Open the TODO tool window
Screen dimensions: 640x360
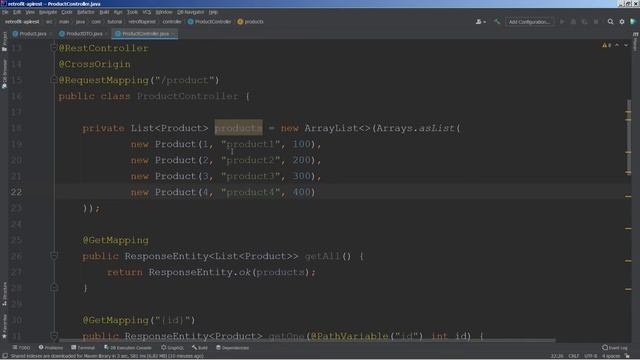click(x=21, y=348)
